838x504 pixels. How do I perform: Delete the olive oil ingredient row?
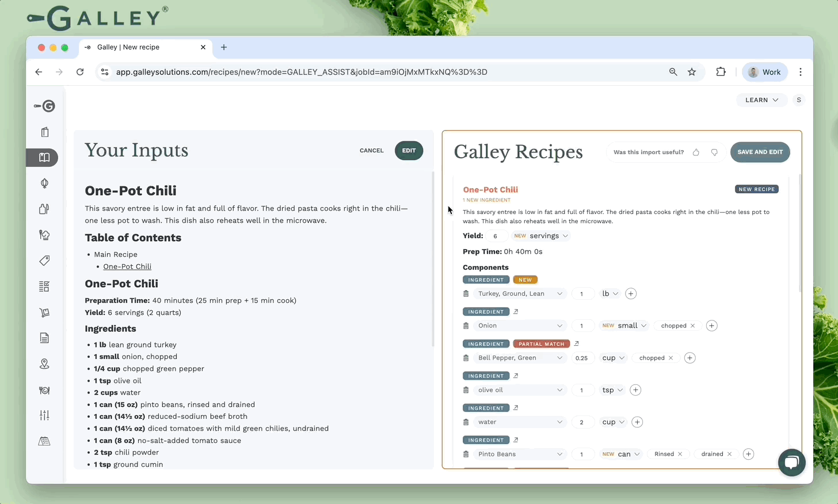tap(466, 390)
